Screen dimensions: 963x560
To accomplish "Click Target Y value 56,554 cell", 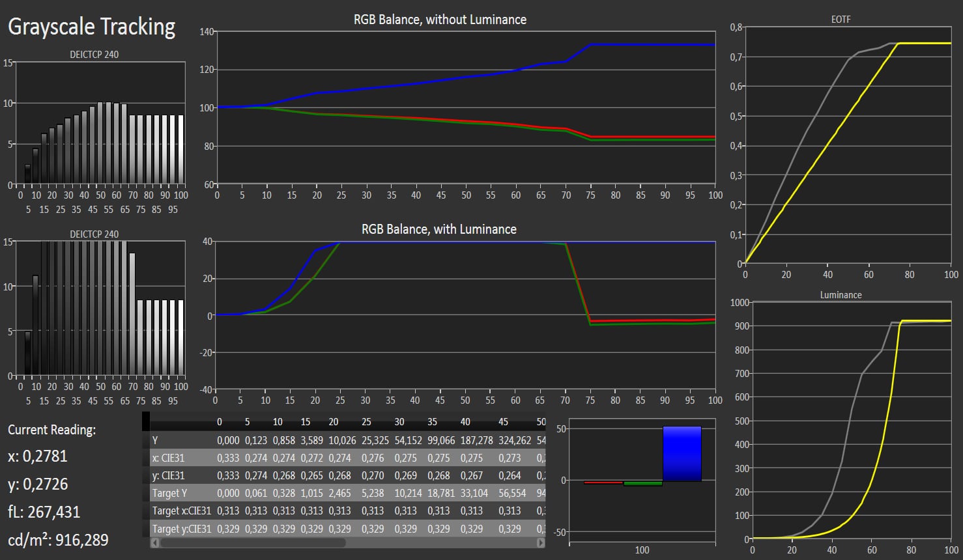I will point(511,494).
